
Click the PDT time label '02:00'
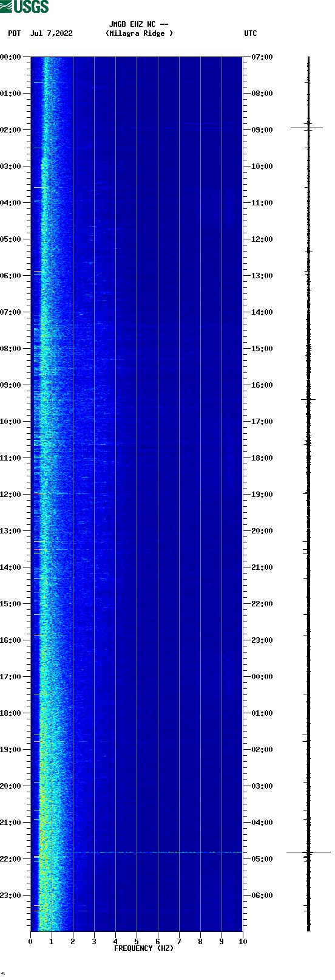[x=11, y=130]
